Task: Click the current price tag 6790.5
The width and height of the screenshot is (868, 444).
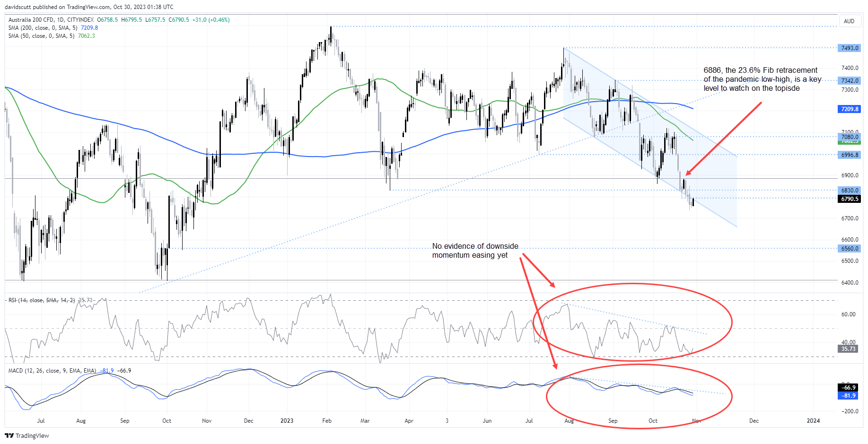Action: (849, 199)
